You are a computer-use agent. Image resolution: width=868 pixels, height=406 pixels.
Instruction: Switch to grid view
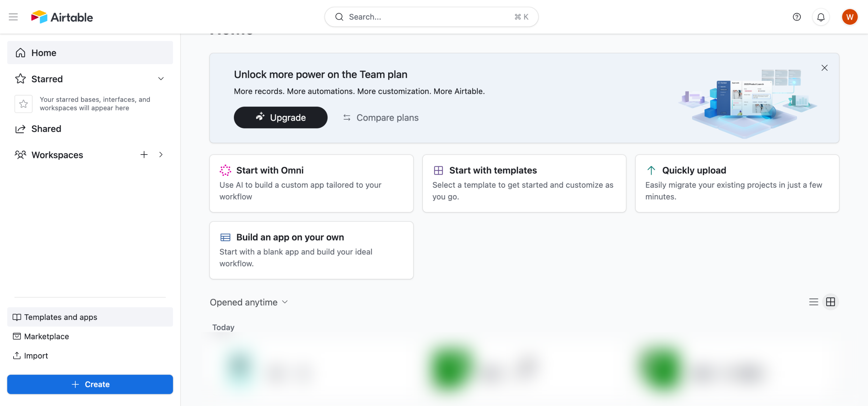pyautogui.click(x=831, y=302)
